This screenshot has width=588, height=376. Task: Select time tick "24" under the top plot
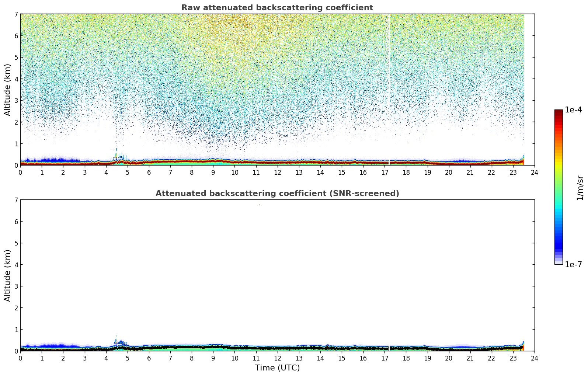(535, 172)
